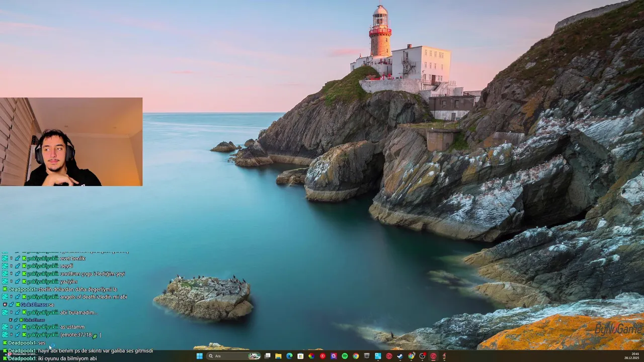Image resolution: width=644 pixels, height=362 pixels.
Task: Click the chat message "evet benlik"
Action: 72,258
